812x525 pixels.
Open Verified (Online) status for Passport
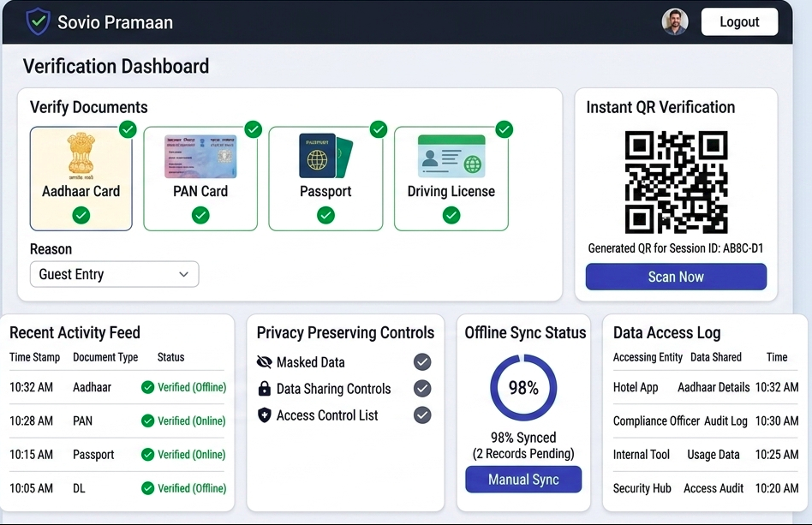(x=192, y=455)
